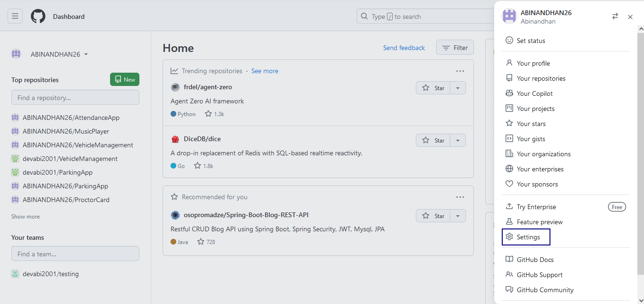This screenshot has width=644, height=304.
Task: Click the code square icon beside Your gists
Action: [509, 138]
